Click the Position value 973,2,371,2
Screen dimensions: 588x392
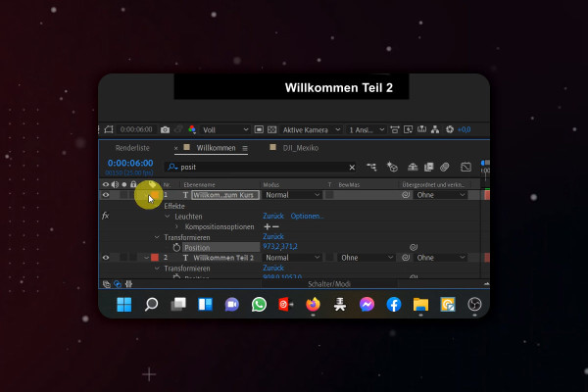pos(280,246)
